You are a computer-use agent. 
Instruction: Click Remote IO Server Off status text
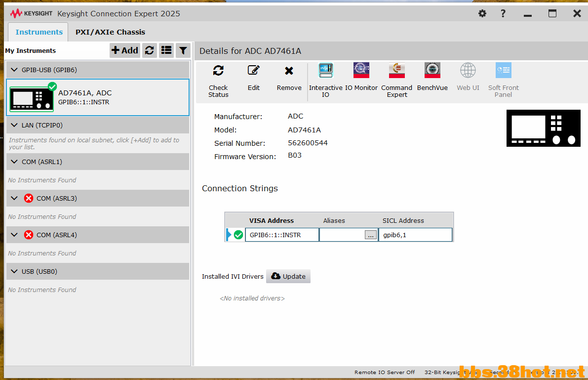[x=385, y=372]
